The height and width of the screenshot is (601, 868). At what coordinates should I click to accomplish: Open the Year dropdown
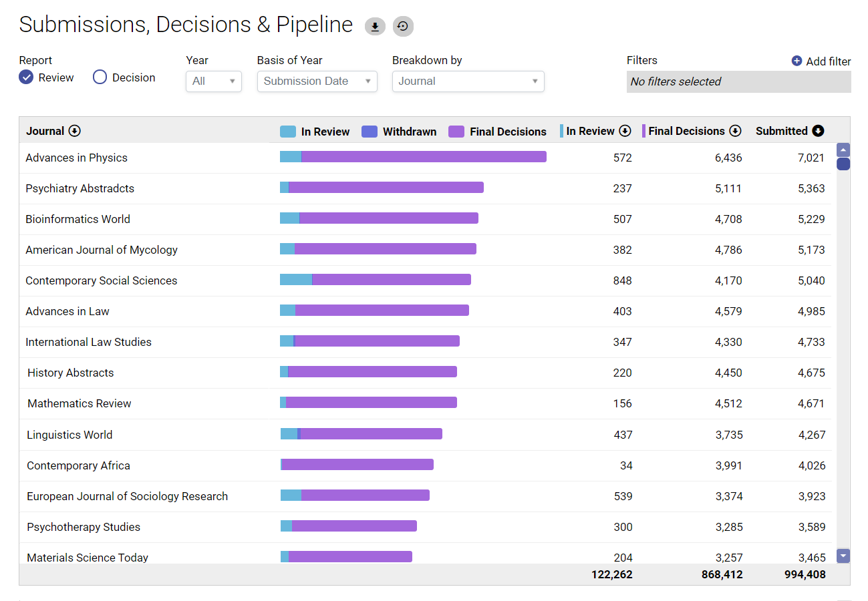(x=213, y=81)
